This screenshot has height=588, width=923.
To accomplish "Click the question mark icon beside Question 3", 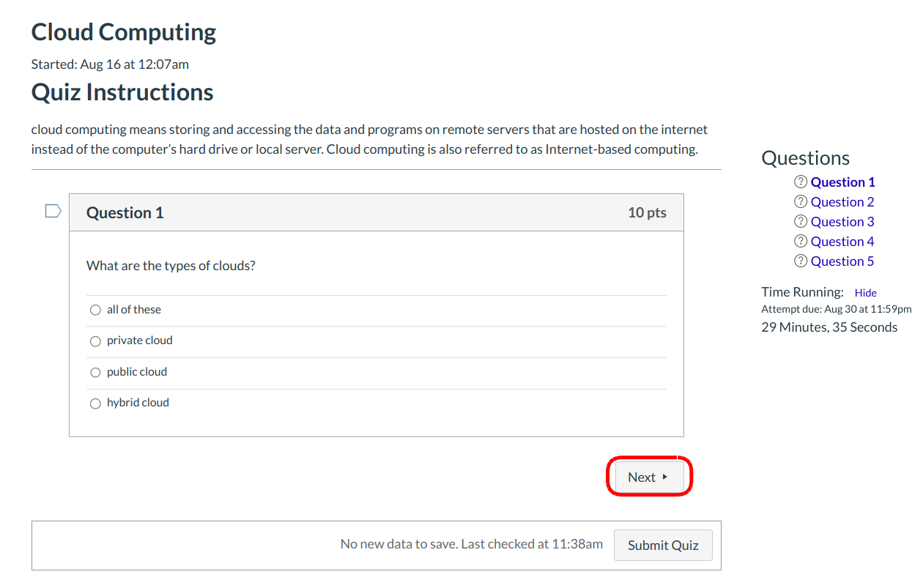I will (x=801, y=222).
